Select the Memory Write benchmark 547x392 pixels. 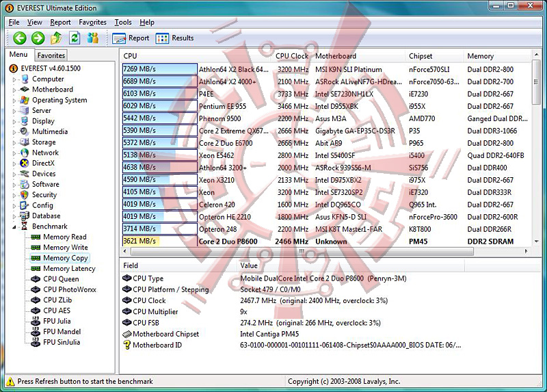[x=65, y=248]
